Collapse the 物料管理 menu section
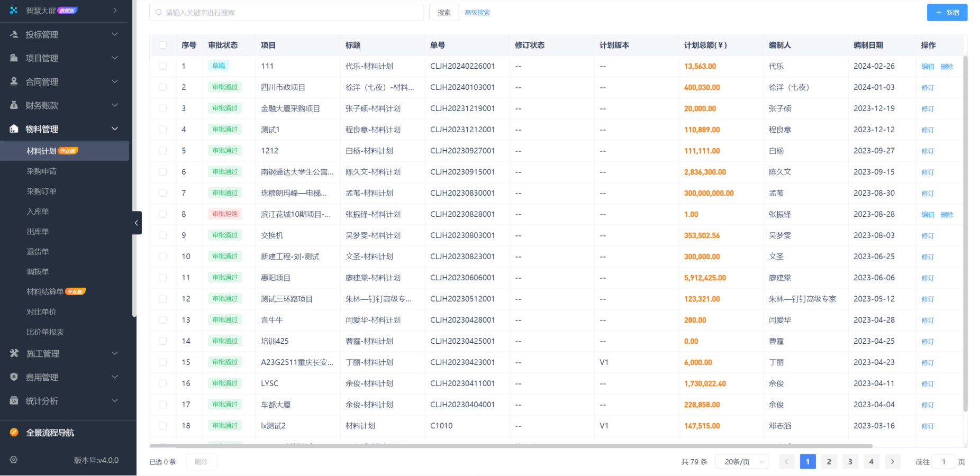Viewport: 980px width, 476px height. click(x=114, y=129)
